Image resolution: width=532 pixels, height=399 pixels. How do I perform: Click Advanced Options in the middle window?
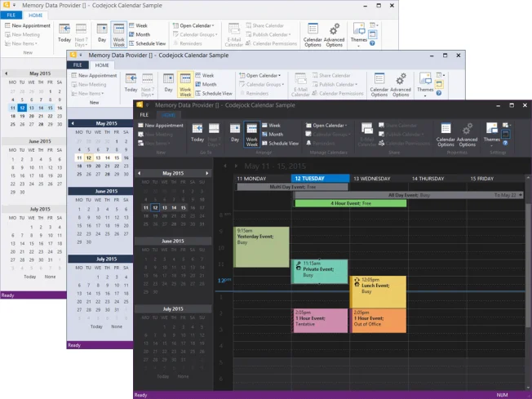pos(400,84)
